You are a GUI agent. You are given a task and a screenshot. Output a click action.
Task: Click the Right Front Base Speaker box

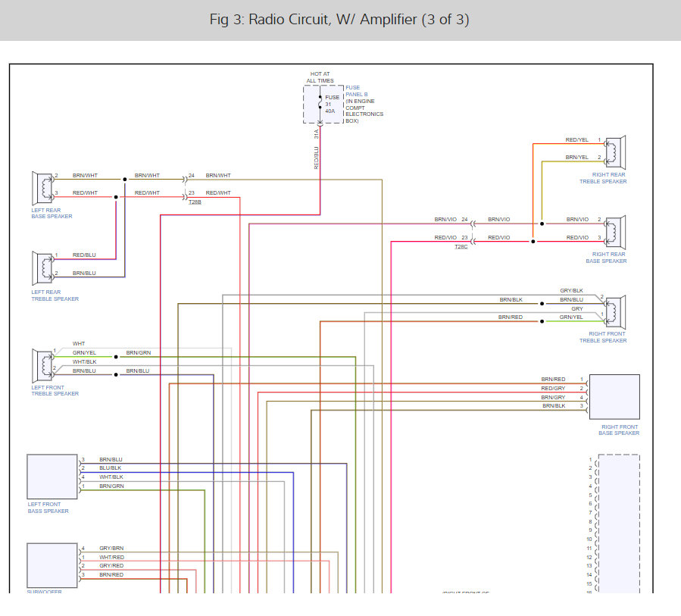(614, 397)
